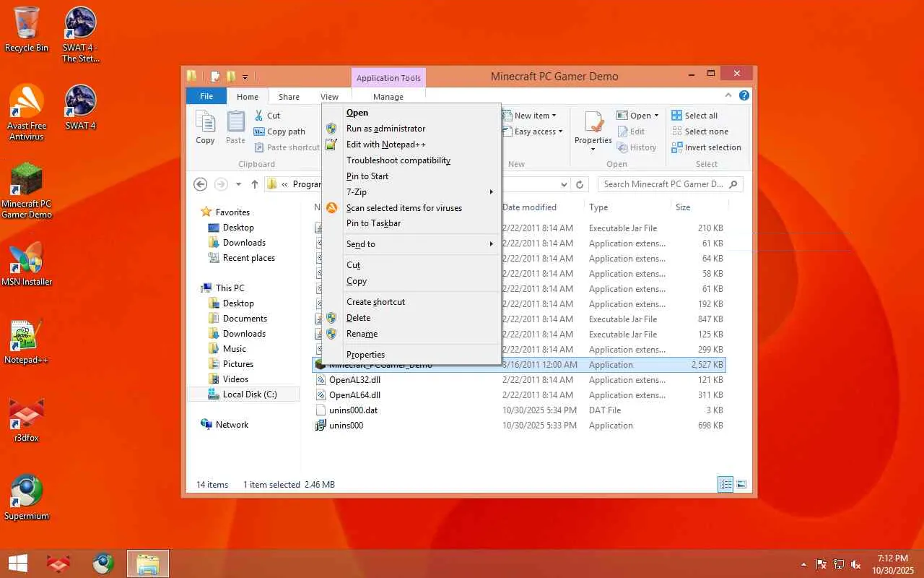Refresh the current folder view
Image resolution: width=924 pixels, height=578 pixels.
pos(579,184)
